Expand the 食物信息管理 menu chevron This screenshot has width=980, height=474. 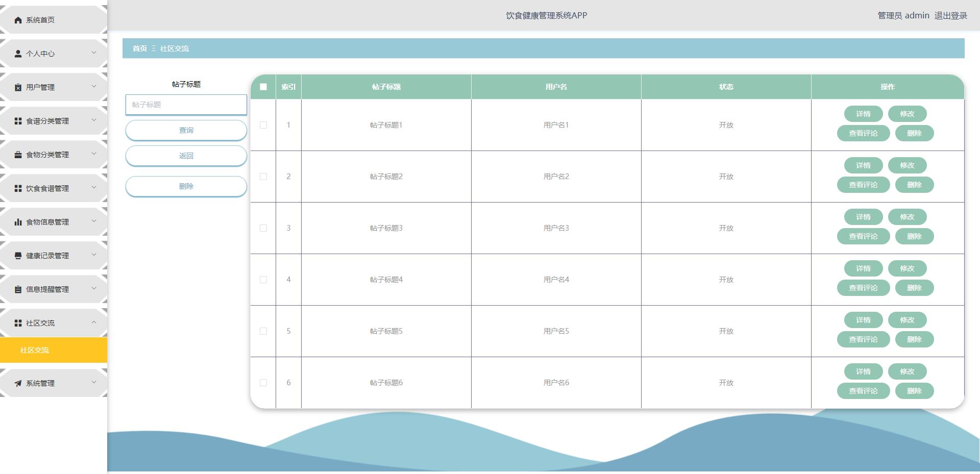coord(94,221)
